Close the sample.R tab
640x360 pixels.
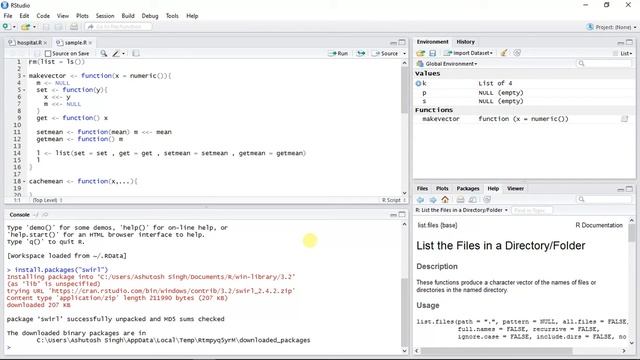click(90, 42)
